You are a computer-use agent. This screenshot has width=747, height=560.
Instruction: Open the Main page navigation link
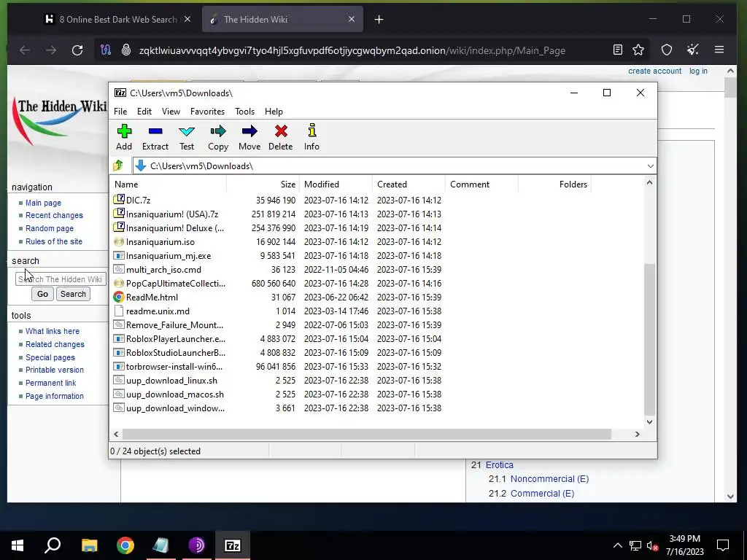(43, 203)
